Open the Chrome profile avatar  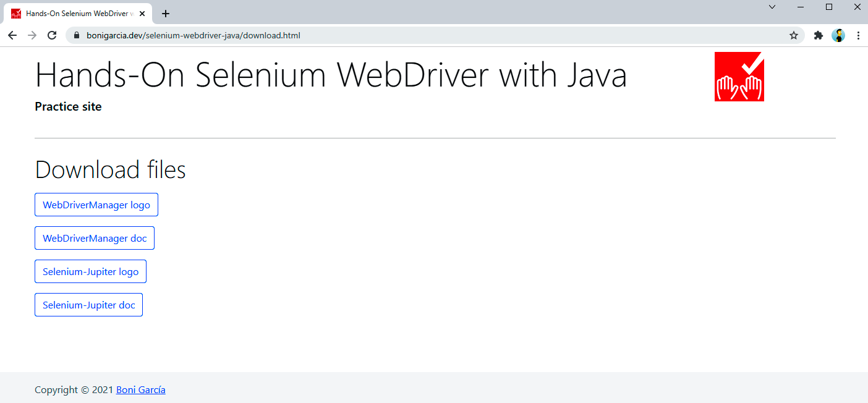point(838,35)
